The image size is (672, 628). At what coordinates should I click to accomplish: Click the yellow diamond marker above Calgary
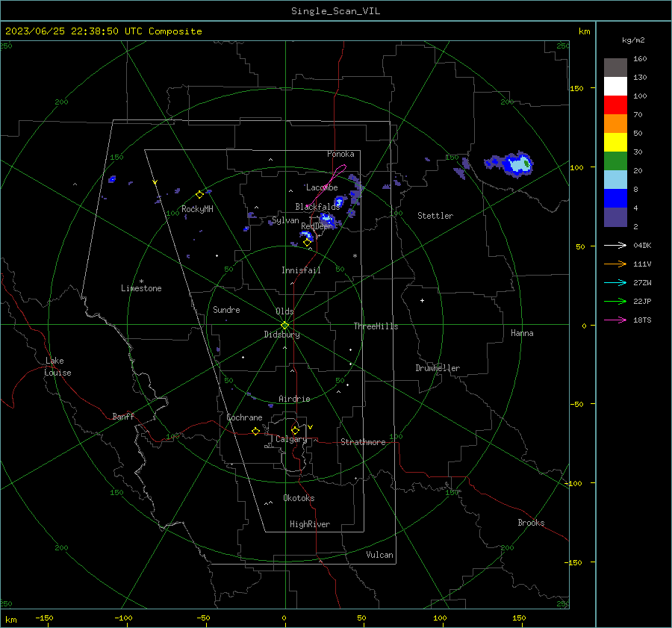click(x=295, y=430)
